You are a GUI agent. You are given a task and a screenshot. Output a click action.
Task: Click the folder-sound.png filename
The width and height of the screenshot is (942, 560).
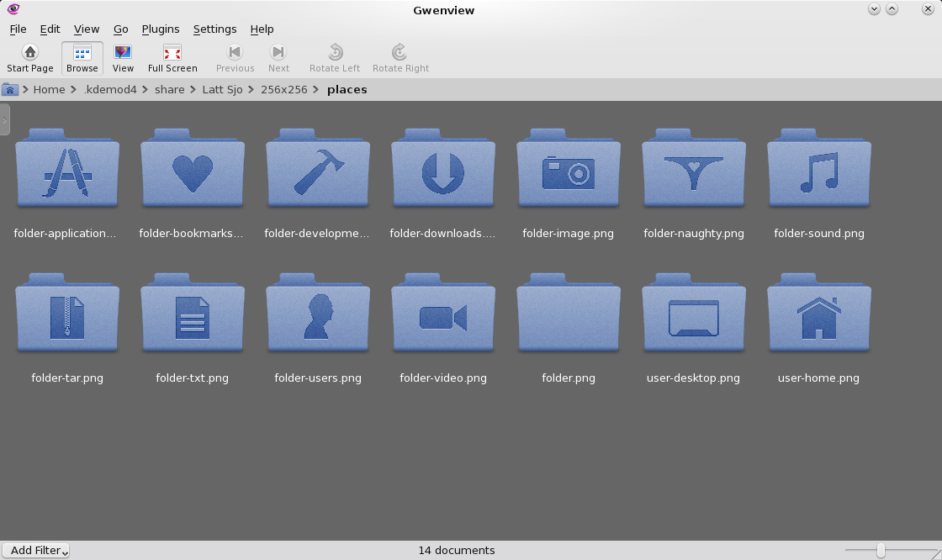pos(819,233)
